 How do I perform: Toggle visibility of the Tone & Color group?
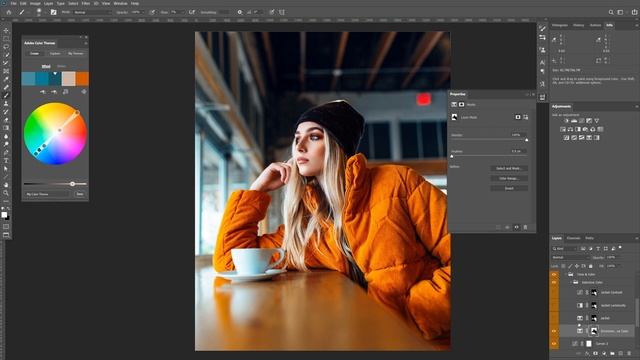click(x=554, y=274)
